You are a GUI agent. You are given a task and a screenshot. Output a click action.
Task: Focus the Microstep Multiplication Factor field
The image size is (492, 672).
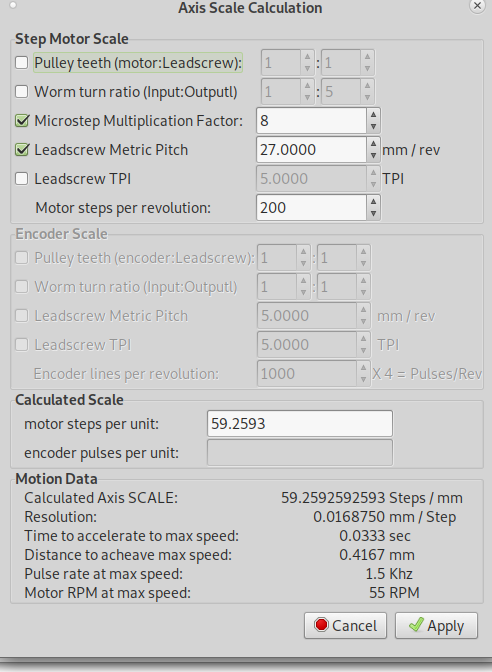coord(312,121)
